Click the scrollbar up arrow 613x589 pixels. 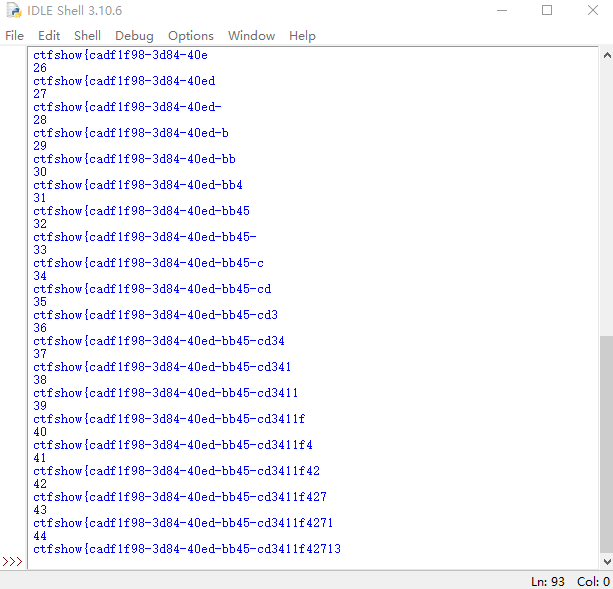(x=607, y=55)
